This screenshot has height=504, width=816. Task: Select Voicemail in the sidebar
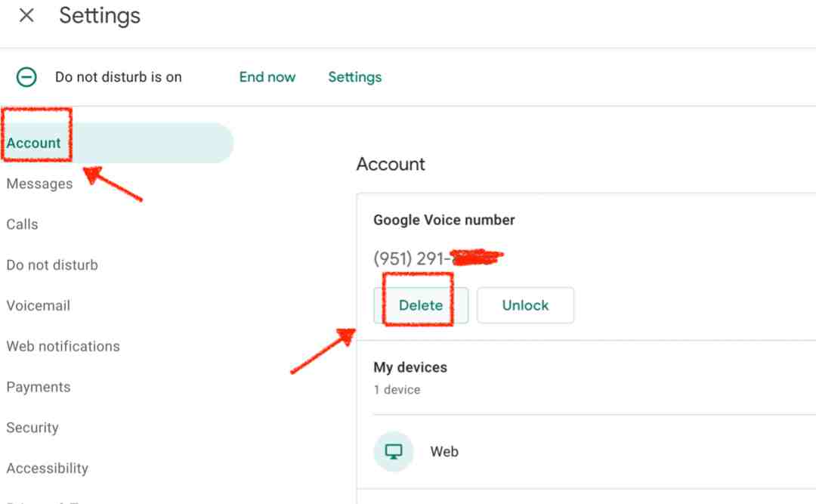[x=39, y=305]
